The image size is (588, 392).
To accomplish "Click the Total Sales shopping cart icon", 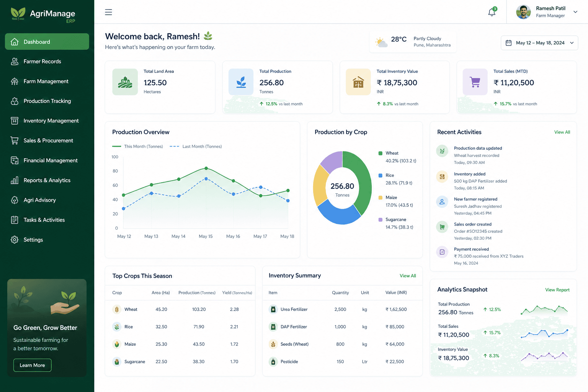I will [x=475, y=82].
